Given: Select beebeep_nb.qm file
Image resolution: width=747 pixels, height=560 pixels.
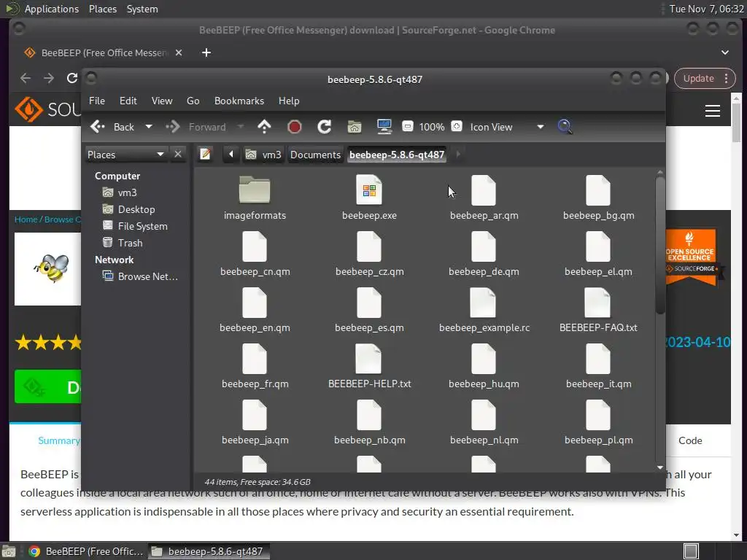Looking at the screenshot, I should click(x=369, y=422).
